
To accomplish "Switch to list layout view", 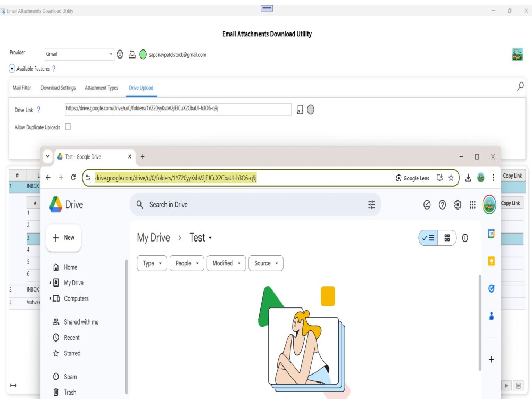I will pyautogui.click(x=428, y=238).
